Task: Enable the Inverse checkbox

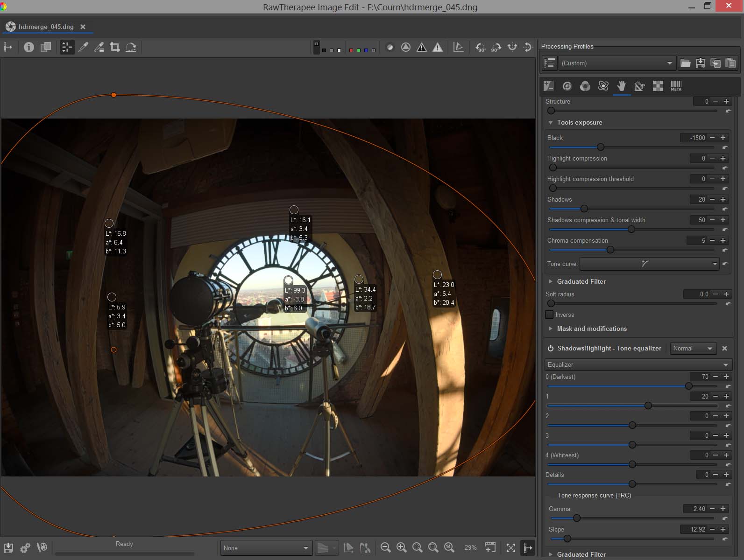Action: 550,315
